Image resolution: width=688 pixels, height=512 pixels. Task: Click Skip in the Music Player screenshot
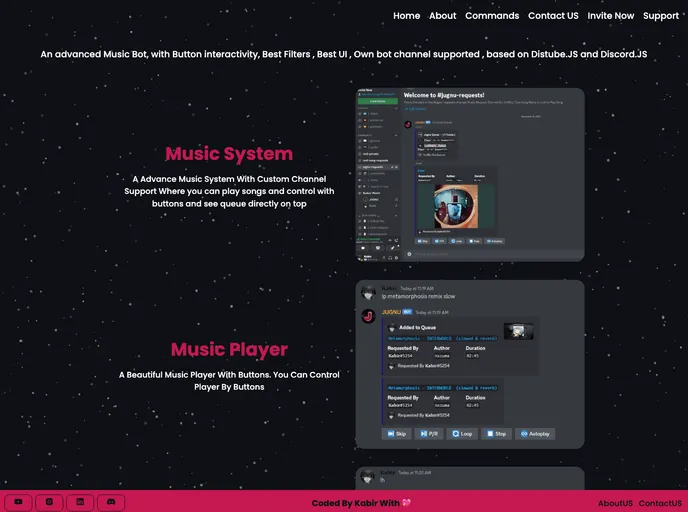(x=397, y=434)
